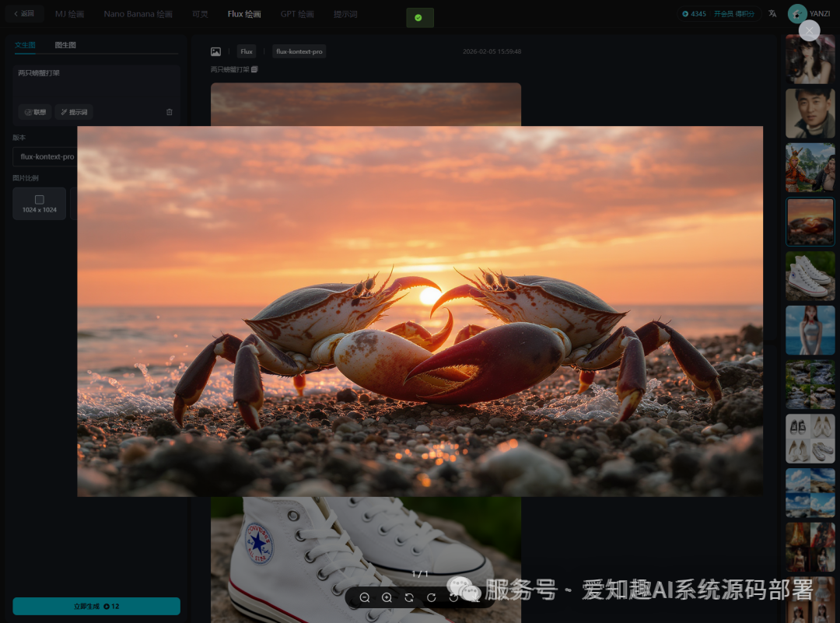840x623 pixels.
Task: Open the YANZI user avatar
Action: pos(796,14)
